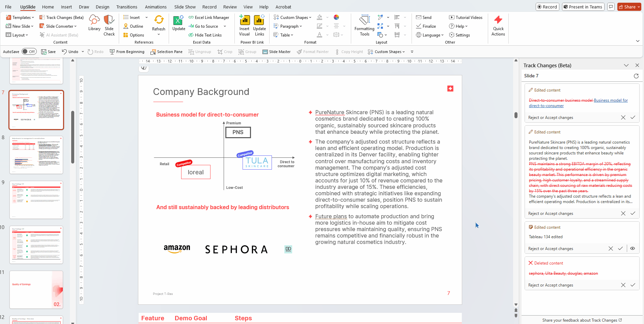
Task: Click the slide title 'Company Background'
Action: click(x=201, y=92)
